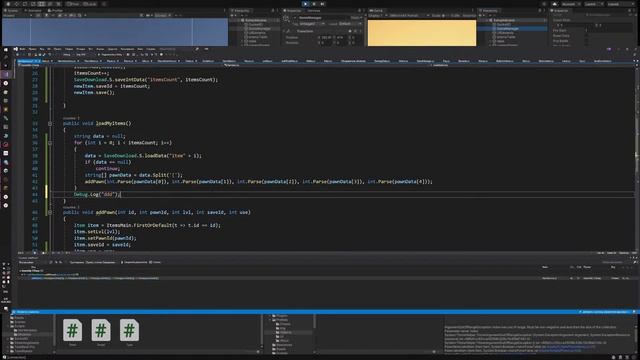
Task: Open the Visual Studio Правка menu
Action: click(32, 49)
